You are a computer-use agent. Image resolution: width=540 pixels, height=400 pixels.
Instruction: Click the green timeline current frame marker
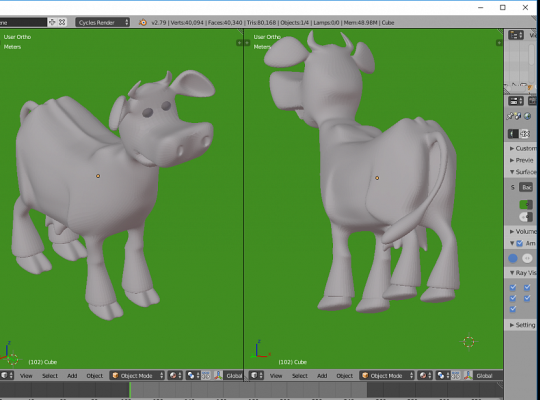pos(130,390)
